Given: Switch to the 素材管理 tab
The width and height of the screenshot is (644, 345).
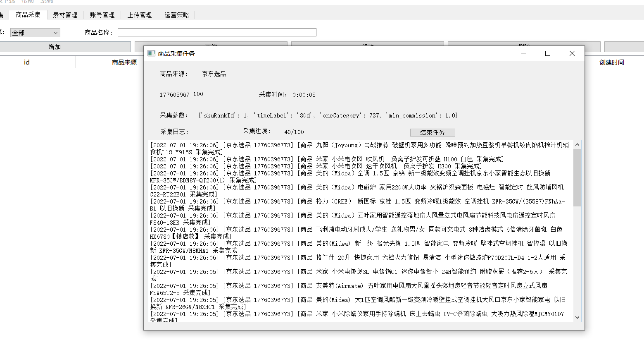Looking at the screenshot, I should coord(65,15).
